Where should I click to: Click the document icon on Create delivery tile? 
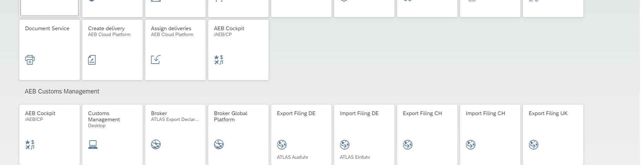click(92, 60)
